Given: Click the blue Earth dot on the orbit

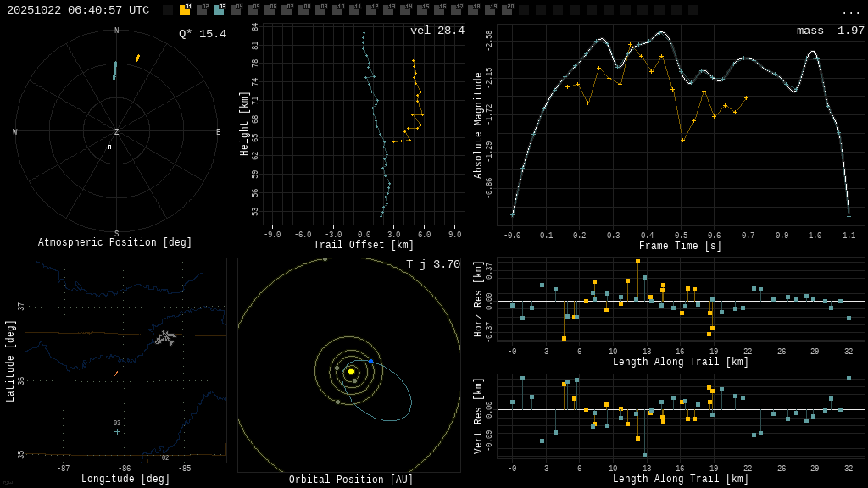Looking at the screenshot, I should pos(370,361).
